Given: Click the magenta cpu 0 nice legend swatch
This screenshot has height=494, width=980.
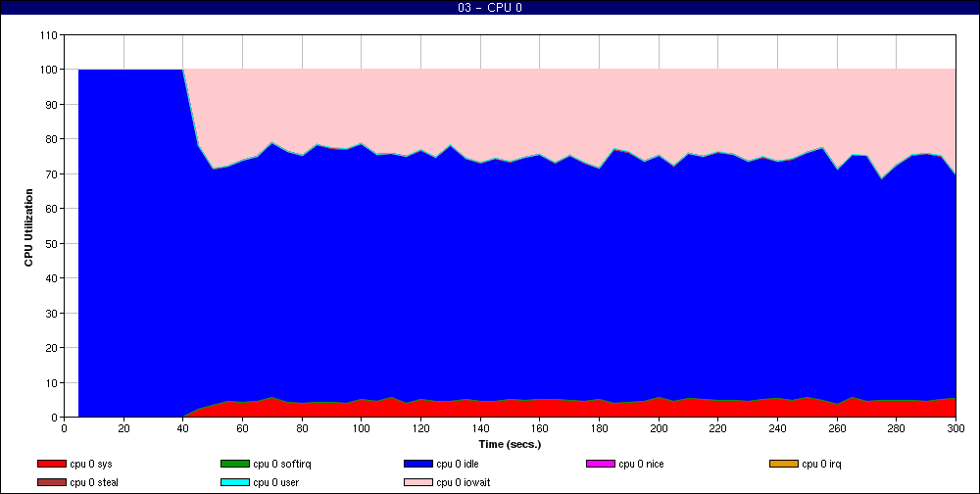Looking at the screenshot, I should (601, 464).
